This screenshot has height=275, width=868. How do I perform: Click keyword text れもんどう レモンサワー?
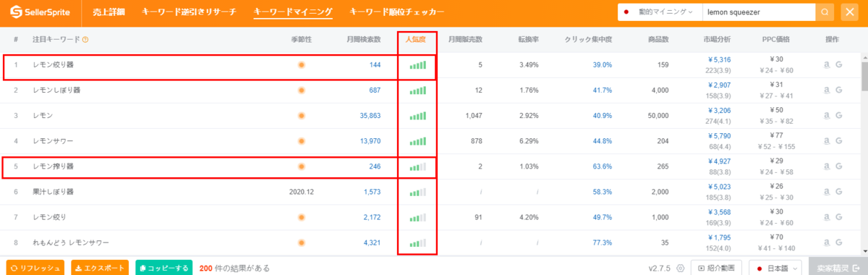71,242
